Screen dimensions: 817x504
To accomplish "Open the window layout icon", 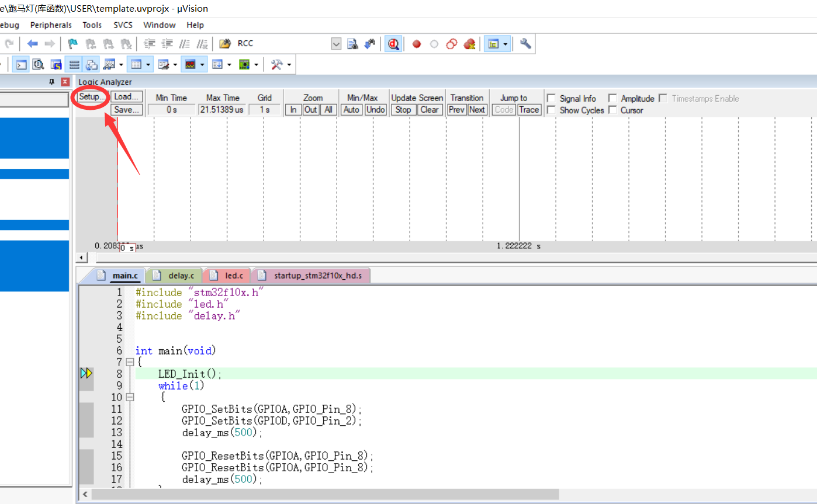I will pyautogui.click(x=493, y=44).
